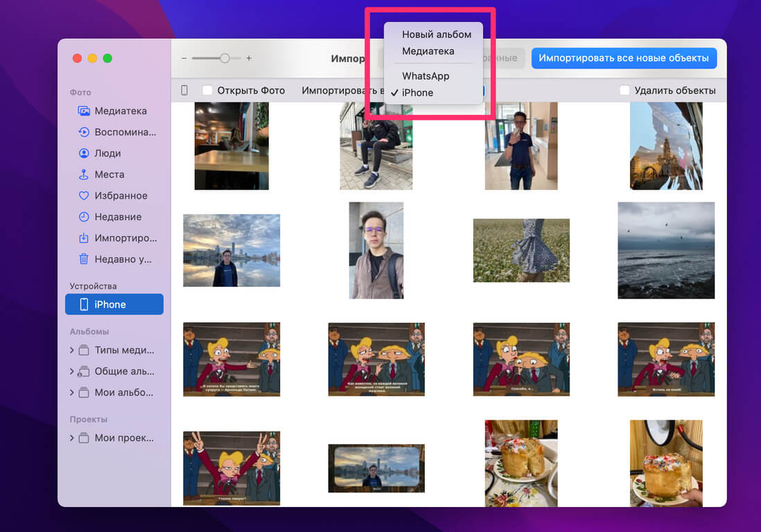Select WhatsApp album in the menu
761x532 pixels.
click(426, 76)
